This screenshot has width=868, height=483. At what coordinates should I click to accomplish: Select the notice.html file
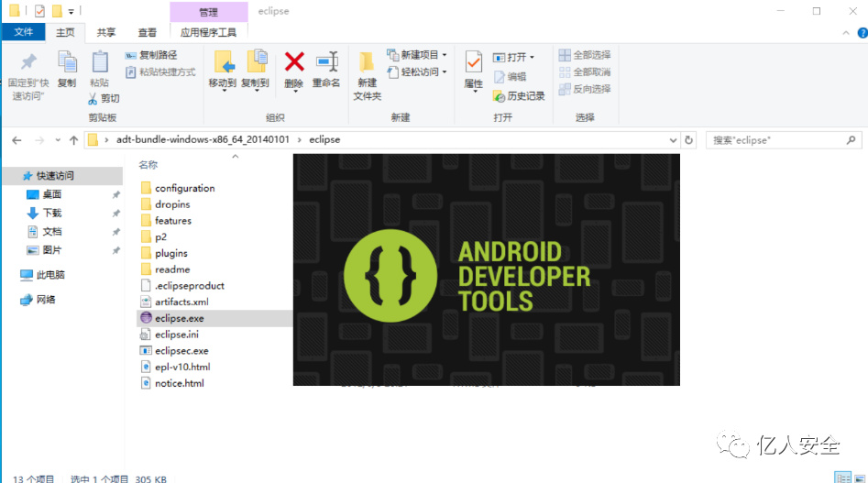pos(172,383)
